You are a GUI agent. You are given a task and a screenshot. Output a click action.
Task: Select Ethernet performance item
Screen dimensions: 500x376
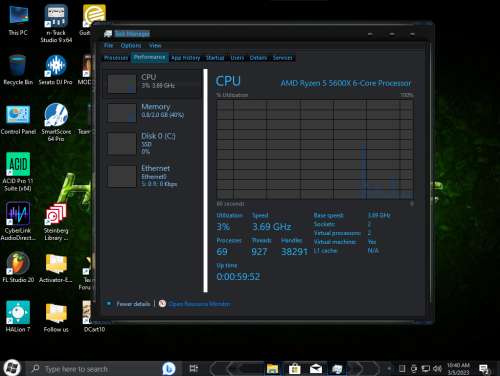point(152,176)
